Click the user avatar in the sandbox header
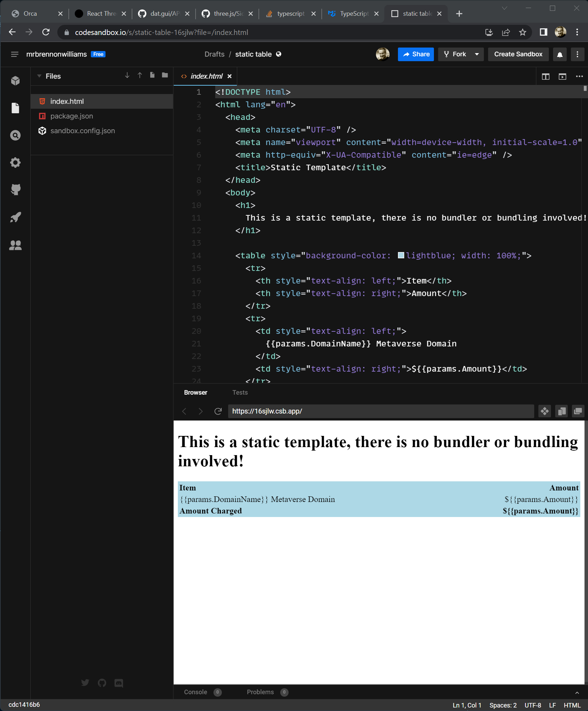 click(x=383, y=54)
